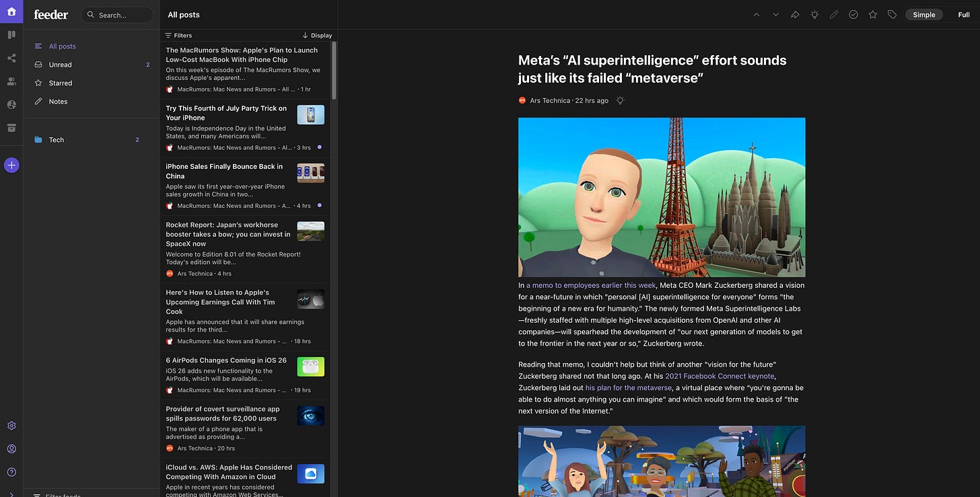Image resolution: width=980 pixels, height=497 pixels.
Task: Switch reader to Simple mode
Action: 923,14
